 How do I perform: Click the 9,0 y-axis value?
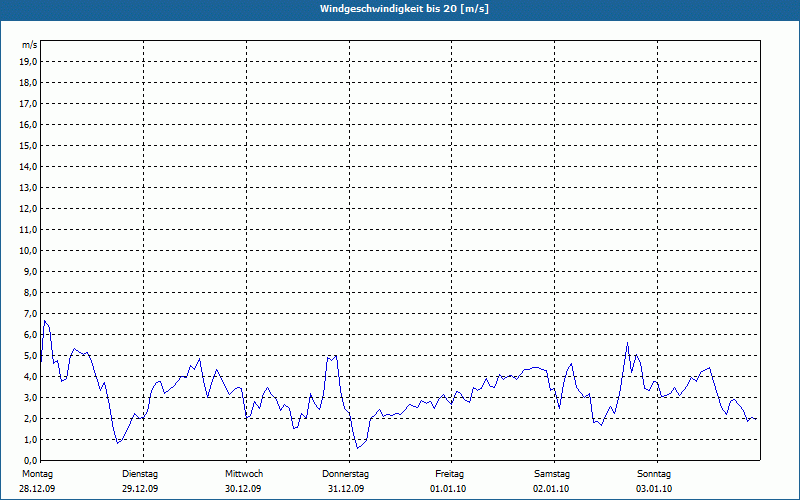[31, 271]
